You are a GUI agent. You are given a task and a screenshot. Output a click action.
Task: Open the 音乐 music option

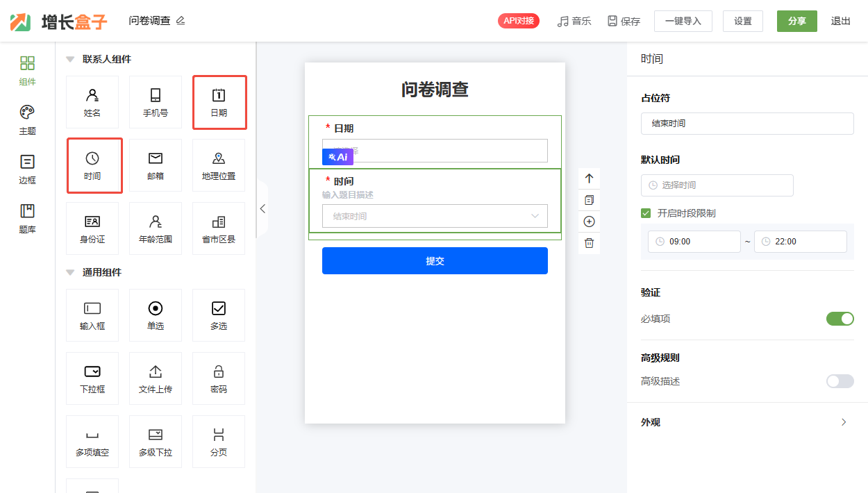574,21
